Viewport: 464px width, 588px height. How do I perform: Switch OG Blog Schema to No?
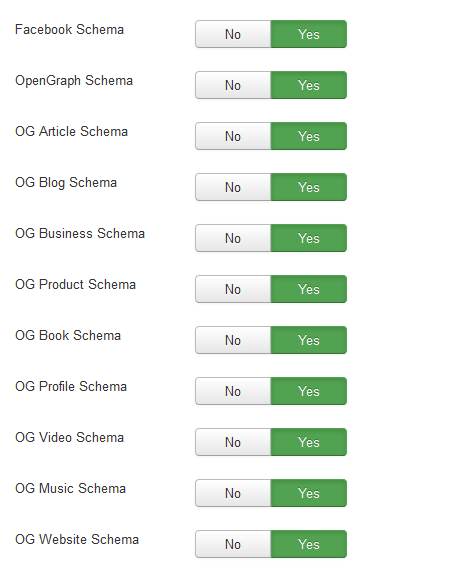pyautogui.click(x=233, y=187)
